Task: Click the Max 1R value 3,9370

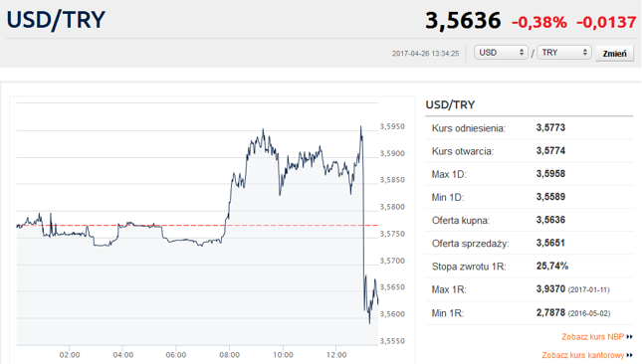Action: (550, 288)
